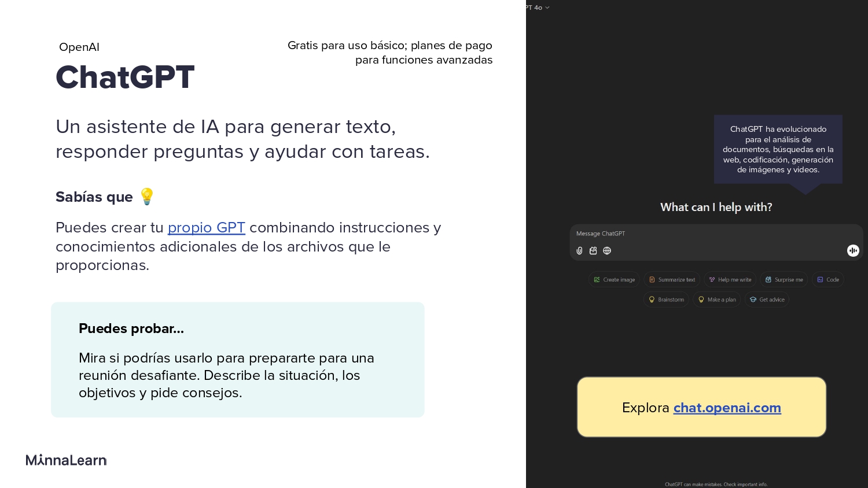Click the 'ChatGPT can make mistakes' footer note
Screen dimensions: 868x488
(x=716, y=485)
